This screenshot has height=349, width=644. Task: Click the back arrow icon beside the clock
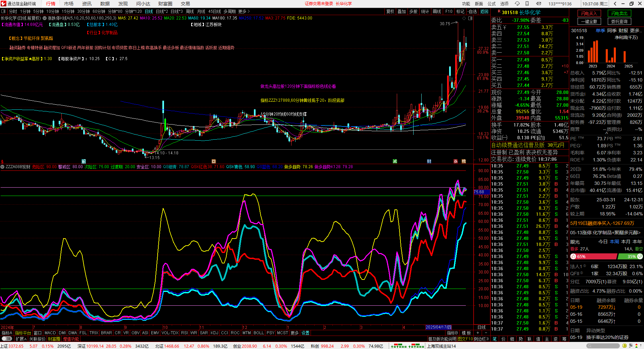615,4
